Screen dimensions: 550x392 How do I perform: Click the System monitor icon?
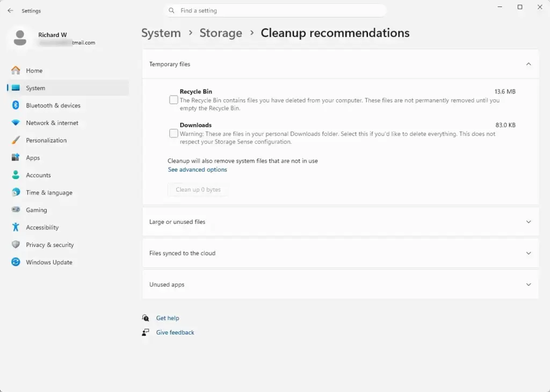(16, 88)
